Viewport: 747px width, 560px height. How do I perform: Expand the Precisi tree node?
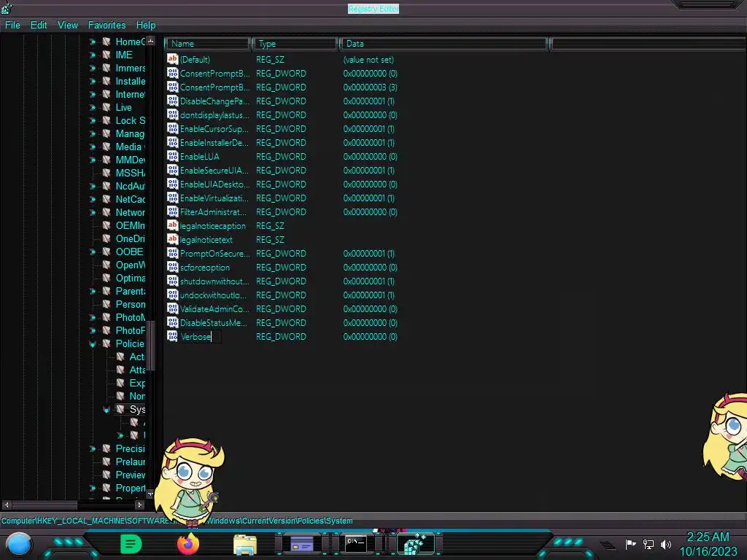(x=93, y=448)
